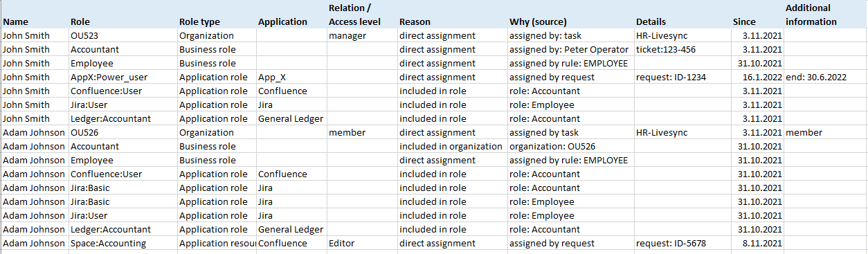Image resolution: width=868 pixels, height=254 pixels.
Task: Click the manager access level cell
Action: coord(362,35)
